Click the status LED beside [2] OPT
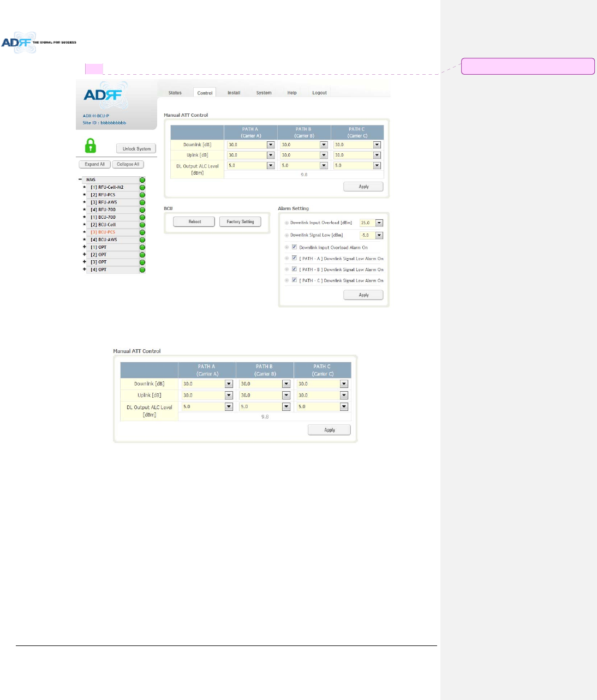The width and height of the screenshot is (597, 700). tap(142, 255)
